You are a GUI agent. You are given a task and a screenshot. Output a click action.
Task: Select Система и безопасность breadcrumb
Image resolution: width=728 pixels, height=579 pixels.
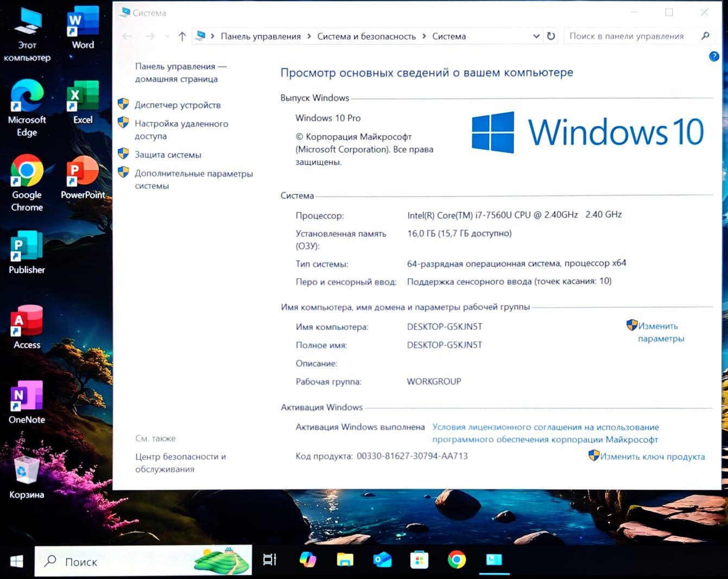(x=366, y=36)
